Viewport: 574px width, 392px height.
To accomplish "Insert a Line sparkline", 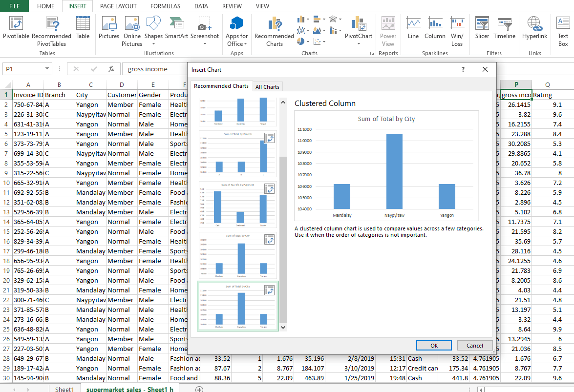I will click(413, 31).
